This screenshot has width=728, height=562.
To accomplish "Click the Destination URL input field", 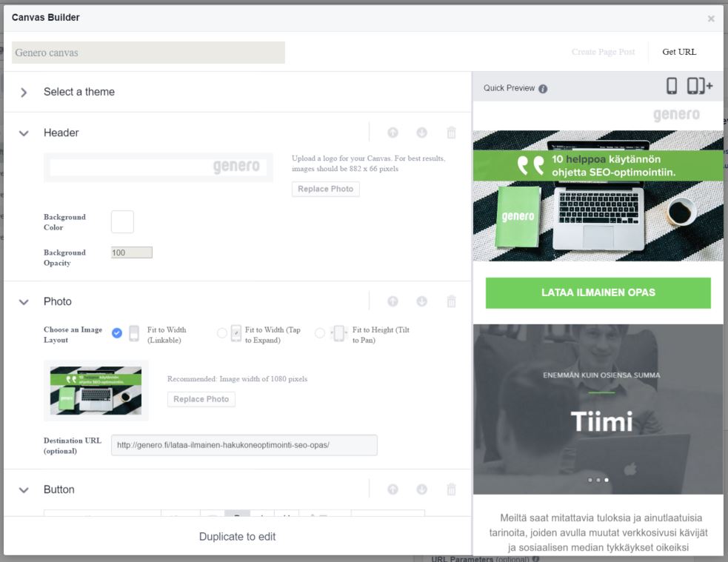I will point(244,445).
